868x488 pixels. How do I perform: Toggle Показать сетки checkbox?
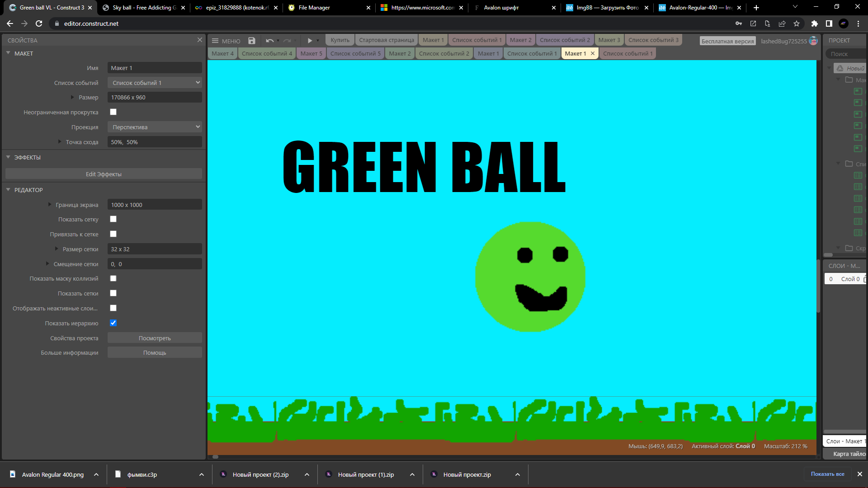(113, 293)
